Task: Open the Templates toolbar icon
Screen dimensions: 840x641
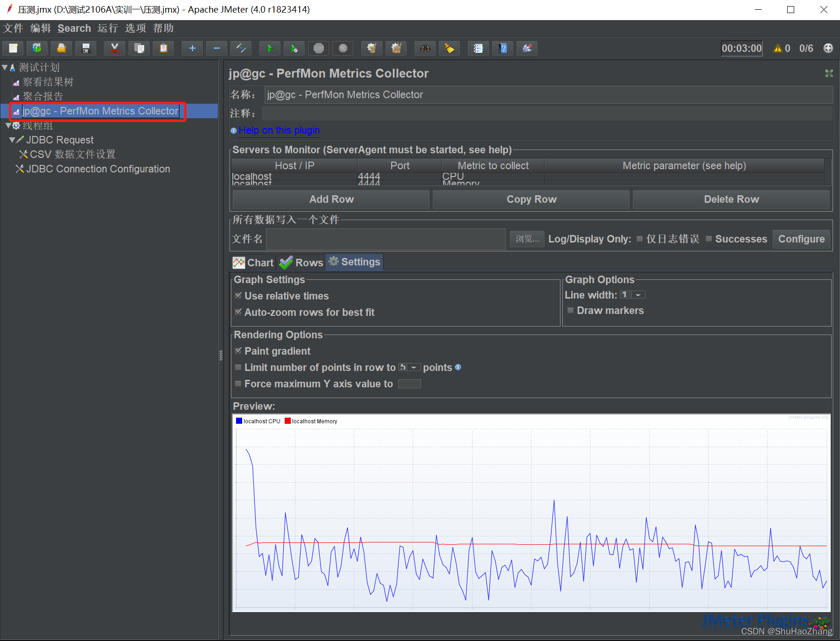Action: 37,48
